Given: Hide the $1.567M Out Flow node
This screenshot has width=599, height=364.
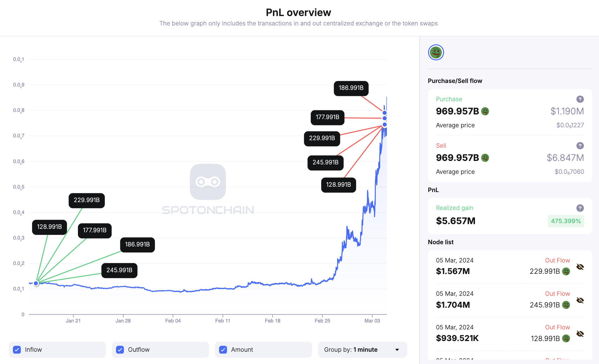Looking at the screenshot, I should tap(580, 267).
